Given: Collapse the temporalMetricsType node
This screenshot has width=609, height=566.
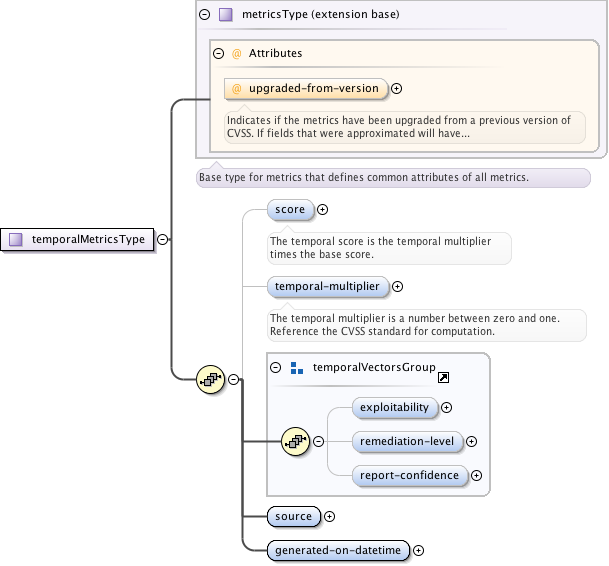Looking at the screenshot, I should point(163,239).
